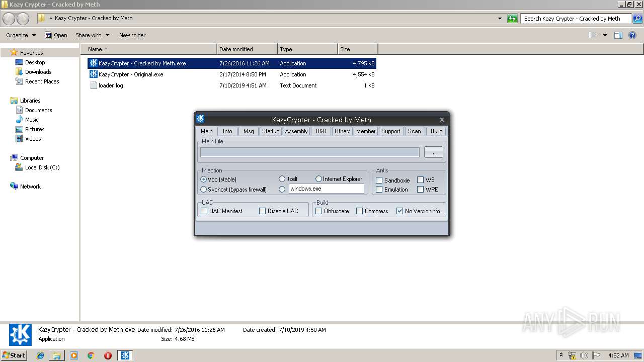This screenshot has width=644, height=362.
Task: Click the windows.exe process name field
Action: click(326, 189)
